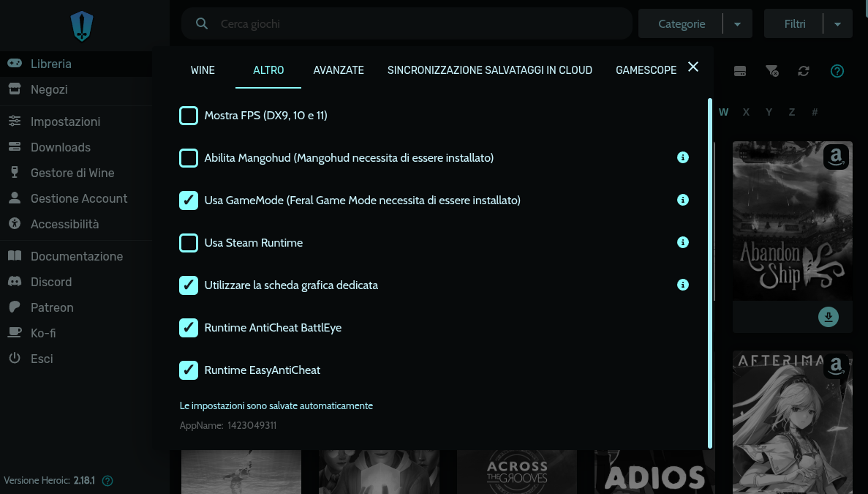The height and width of the screenshot is (494, 868).
Task: Click the Negozi store icon
Action: pyautogui.click(x=15, y=89)
